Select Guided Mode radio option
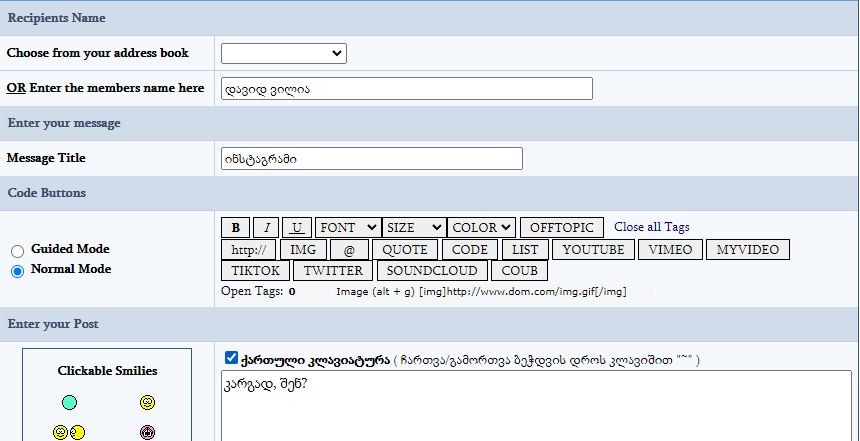Screen dimensions: 860x441 pos(18,251)
